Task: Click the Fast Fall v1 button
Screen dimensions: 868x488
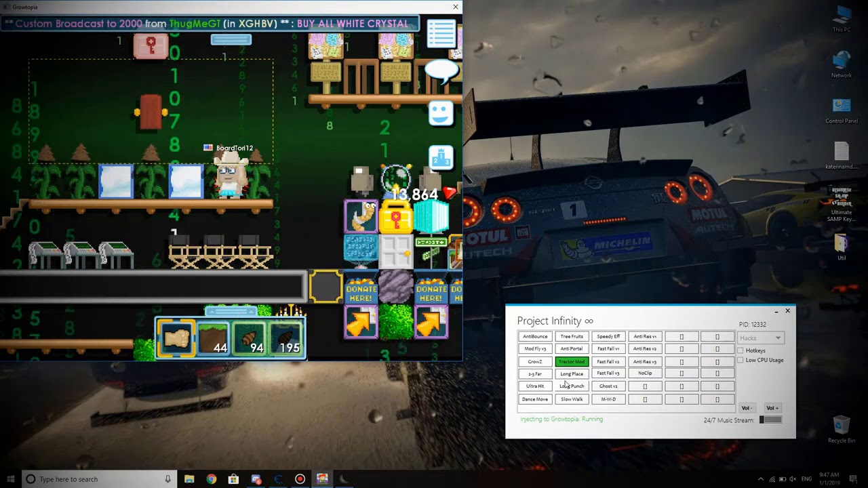Action: click(x=608, y=348)
